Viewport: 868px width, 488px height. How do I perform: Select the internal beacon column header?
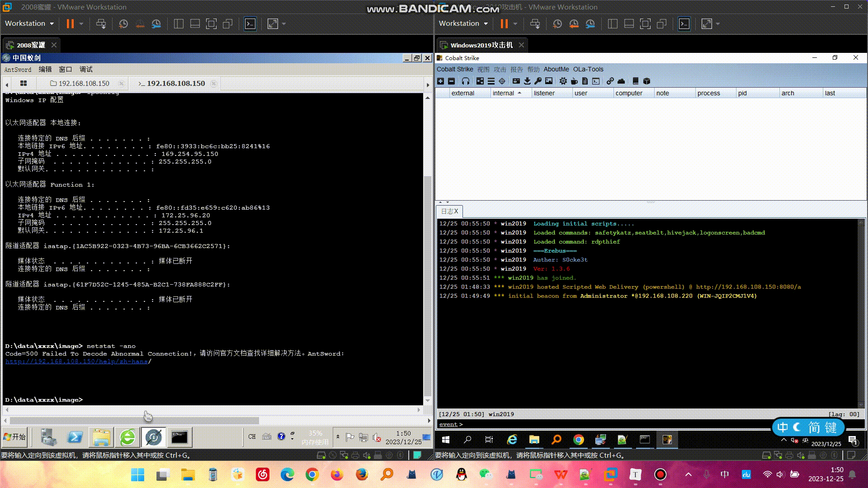(507, 93)
